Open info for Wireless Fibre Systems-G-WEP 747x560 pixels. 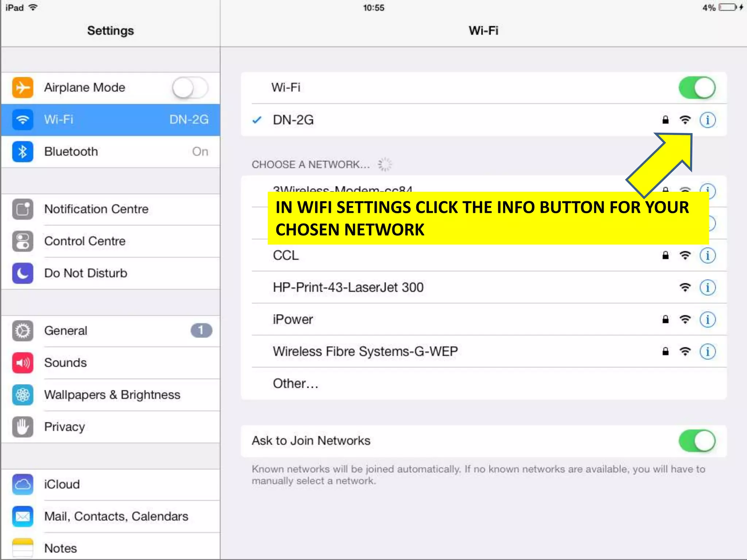[x=708, y=352]
